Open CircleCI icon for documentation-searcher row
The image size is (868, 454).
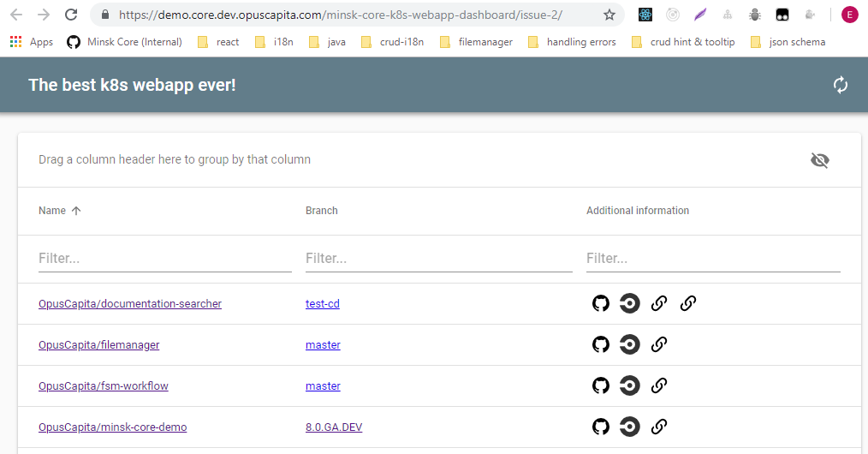(629, 304)
